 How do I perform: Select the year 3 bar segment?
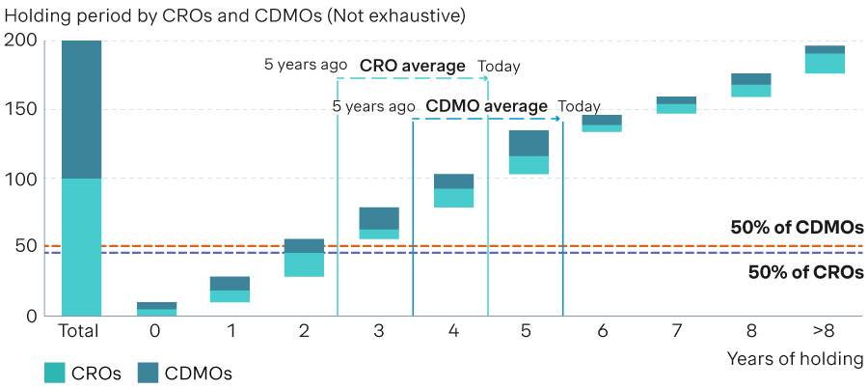[x=379, y=223]
